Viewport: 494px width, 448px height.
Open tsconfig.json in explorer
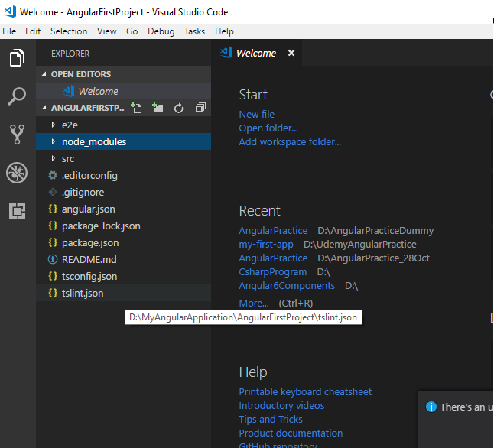tap(124, 276)
